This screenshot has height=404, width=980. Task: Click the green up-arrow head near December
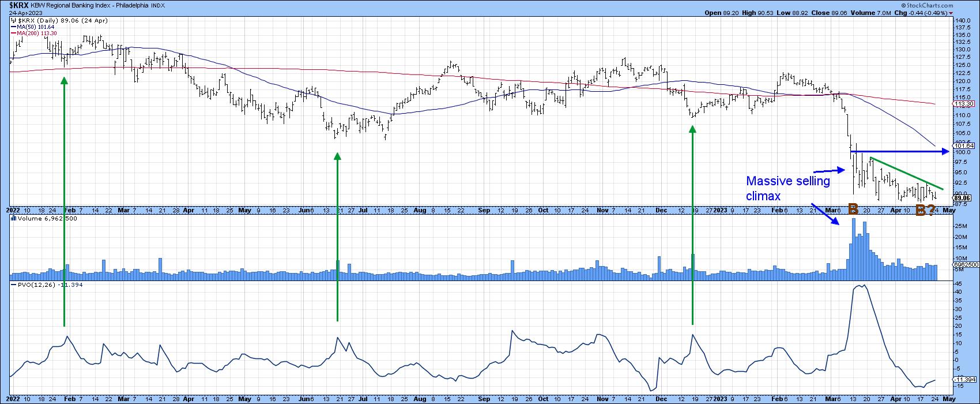(692, 130)
